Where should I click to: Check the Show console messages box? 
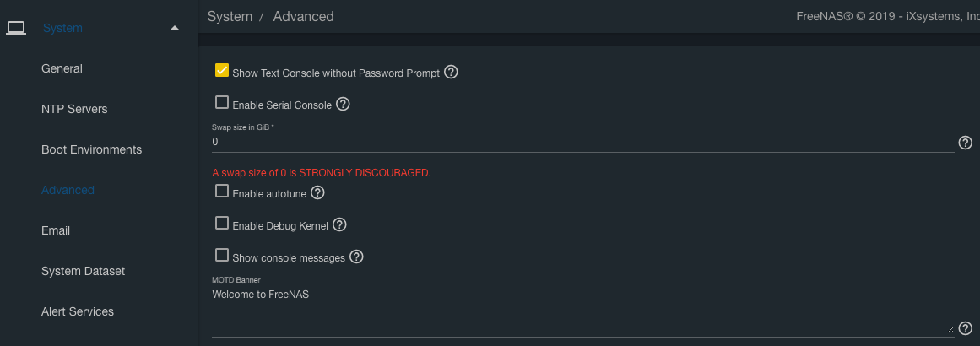click(x=222, y=255)
